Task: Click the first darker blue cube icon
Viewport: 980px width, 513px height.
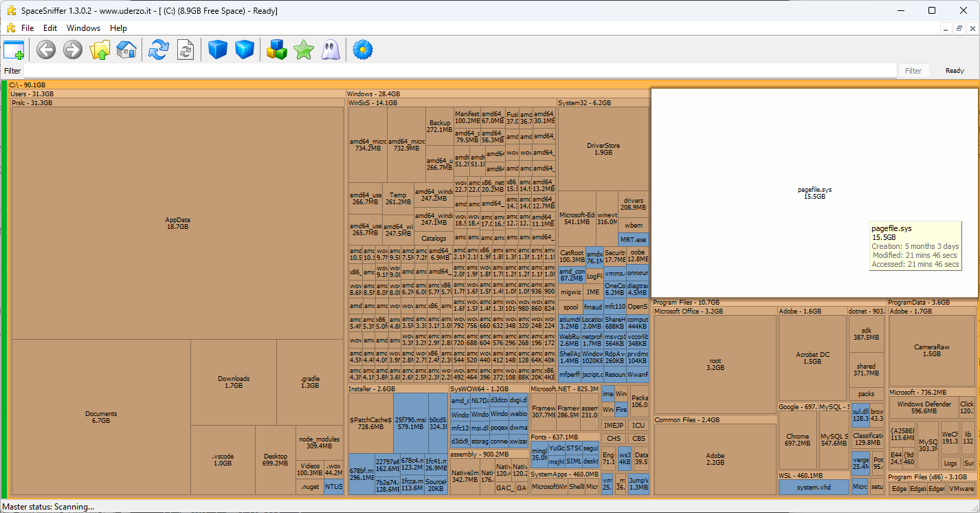Action: click(x=218, y=50)
